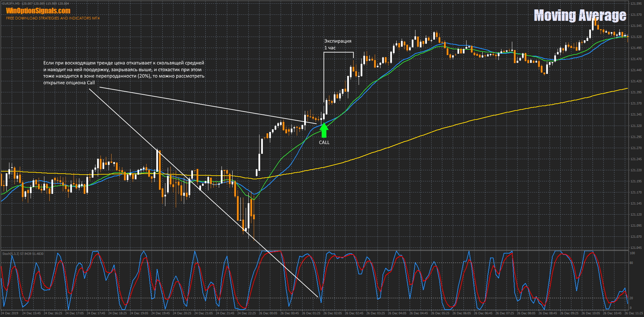This screenshot has width=644, height=317.
Task: Click the 121.595 price axis label
Action: [636, 4]
